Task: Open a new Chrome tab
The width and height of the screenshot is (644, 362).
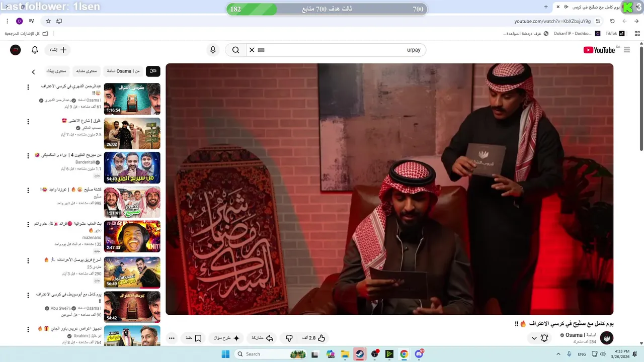Action: coord(546,7)
